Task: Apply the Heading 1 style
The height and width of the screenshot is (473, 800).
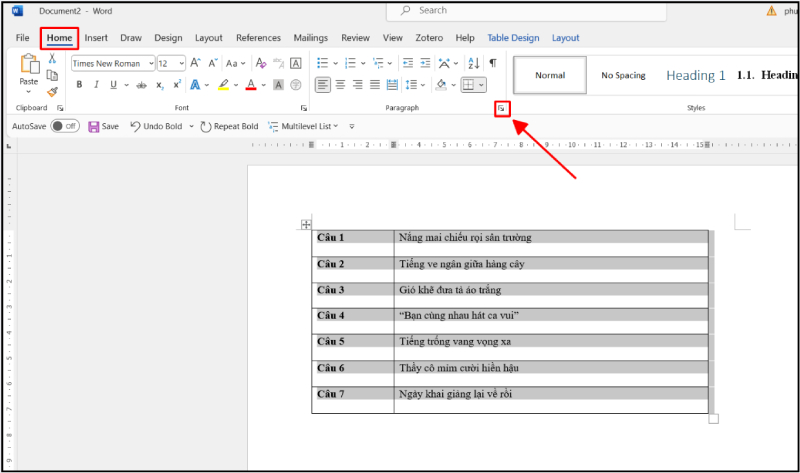Action: click(696, 75)
